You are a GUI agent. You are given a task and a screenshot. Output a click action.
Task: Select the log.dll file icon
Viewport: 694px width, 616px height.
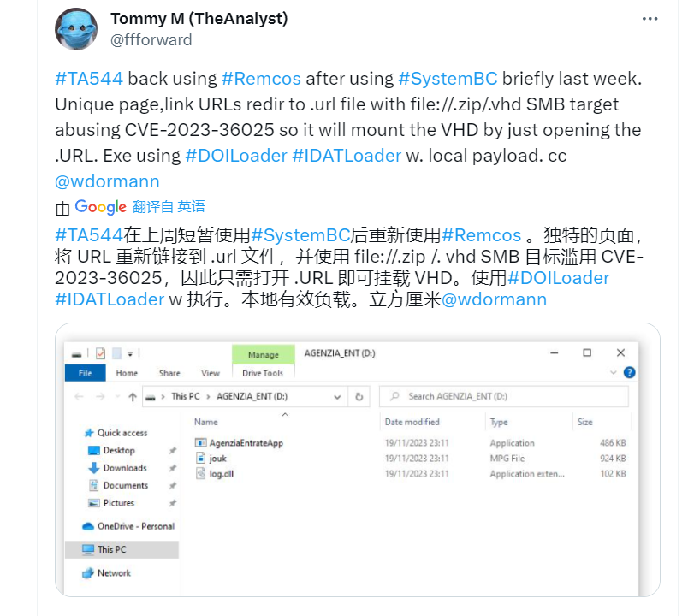[x=201, y=473]
